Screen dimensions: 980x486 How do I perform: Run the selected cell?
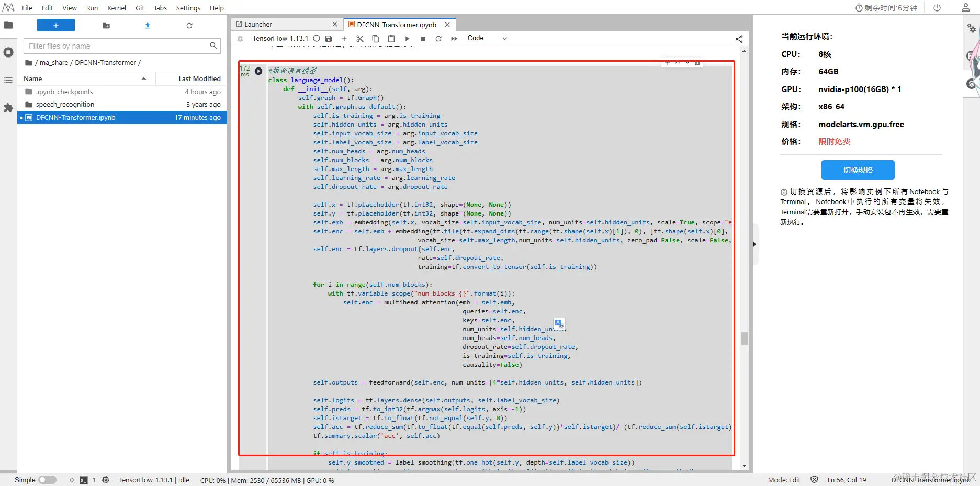click(x=407, y=39)
